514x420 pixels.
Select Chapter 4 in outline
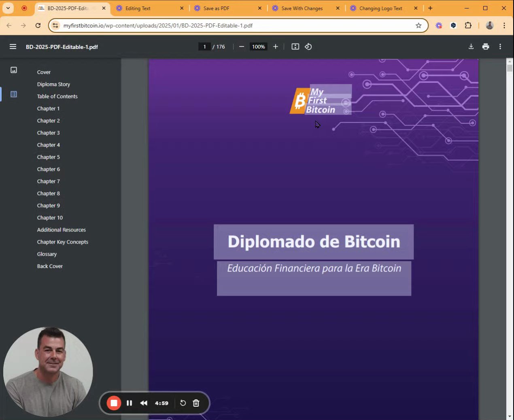click(48, 145)
